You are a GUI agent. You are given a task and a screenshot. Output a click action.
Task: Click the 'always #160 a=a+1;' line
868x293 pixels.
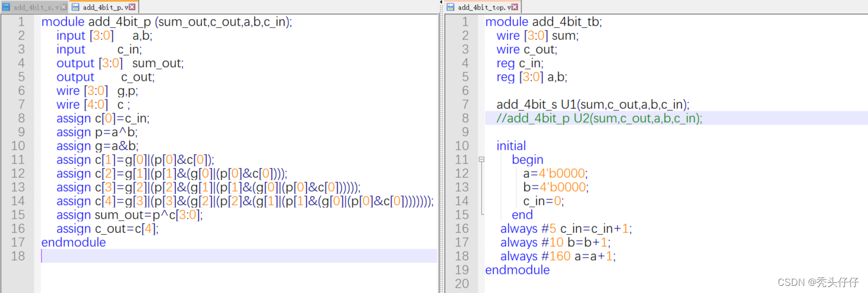(x=558, y=256)
